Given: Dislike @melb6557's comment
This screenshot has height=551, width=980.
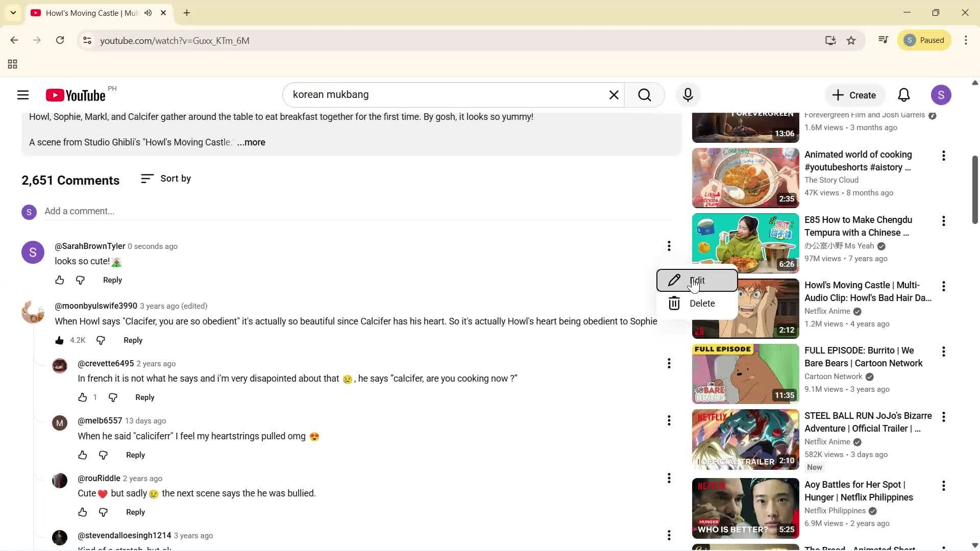Looking at the screenshot, I should point(103,455).
